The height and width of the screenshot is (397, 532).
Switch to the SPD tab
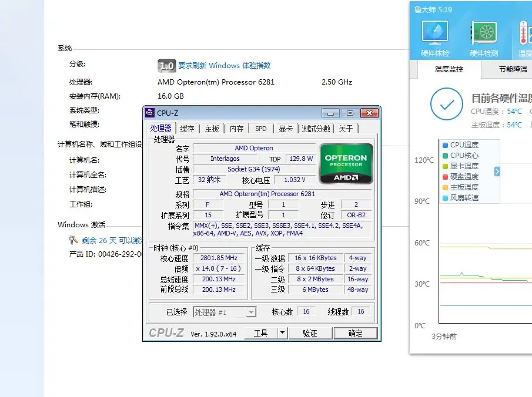pos(261,129)
